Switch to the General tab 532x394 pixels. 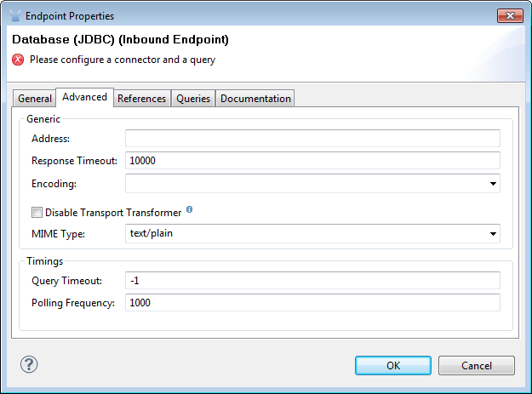click(x=35, y=99)
